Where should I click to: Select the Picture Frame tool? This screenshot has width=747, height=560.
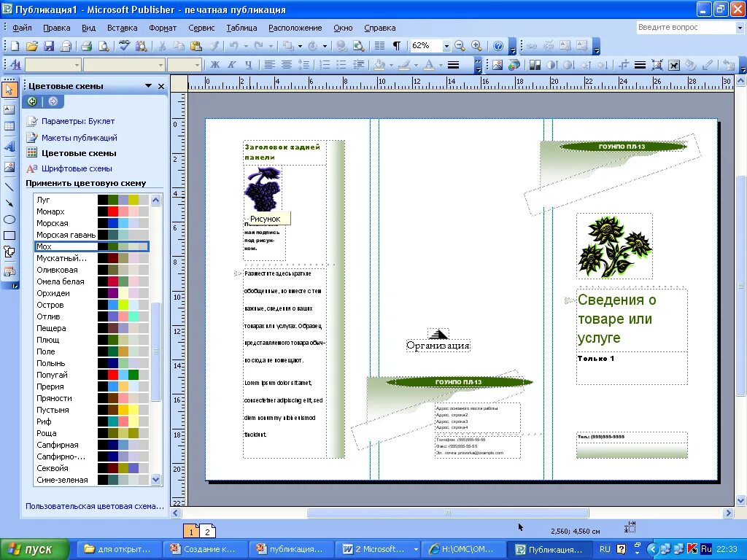tap(9, 167)
